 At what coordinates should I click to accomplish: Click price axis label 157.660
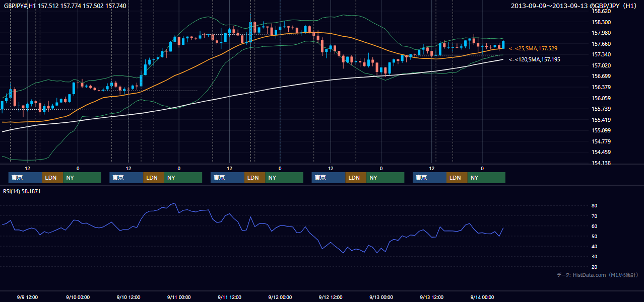pos(601,44)
